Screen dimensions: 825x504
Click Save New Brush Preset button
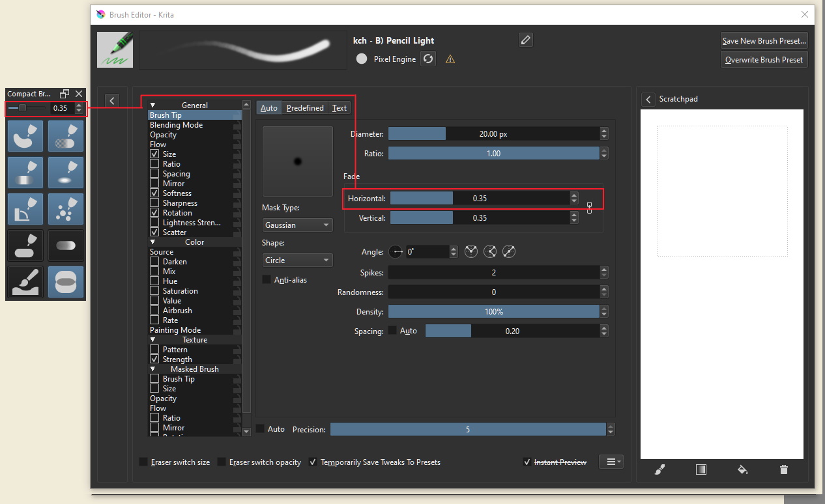click(764, 40)
